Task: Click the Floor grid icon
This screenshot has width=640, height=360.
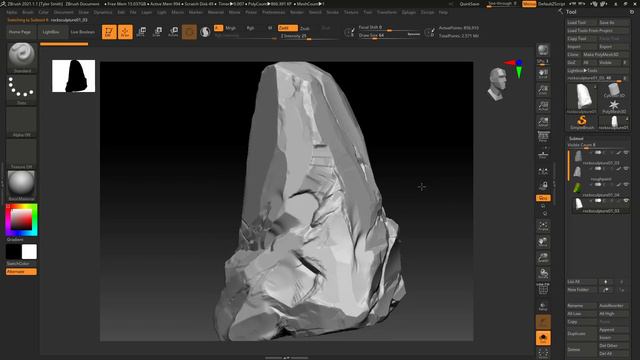Action: 543,155
